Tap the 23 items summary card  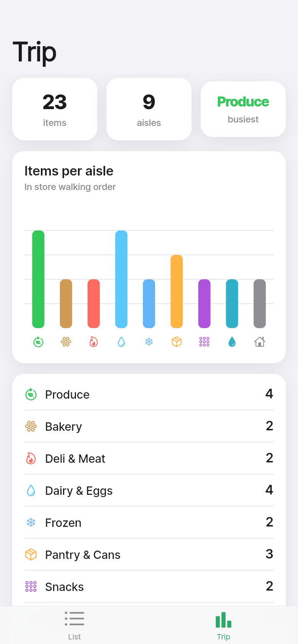pyautogui.click(x=55, y=109)
